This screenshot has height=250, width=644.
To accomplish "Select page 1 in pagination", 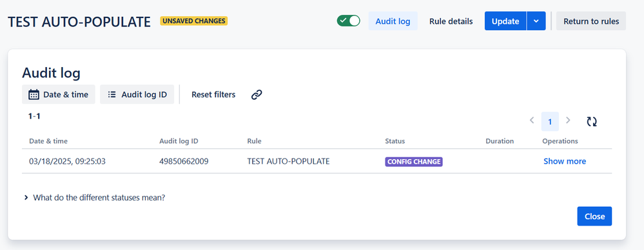I will [550, 122].
